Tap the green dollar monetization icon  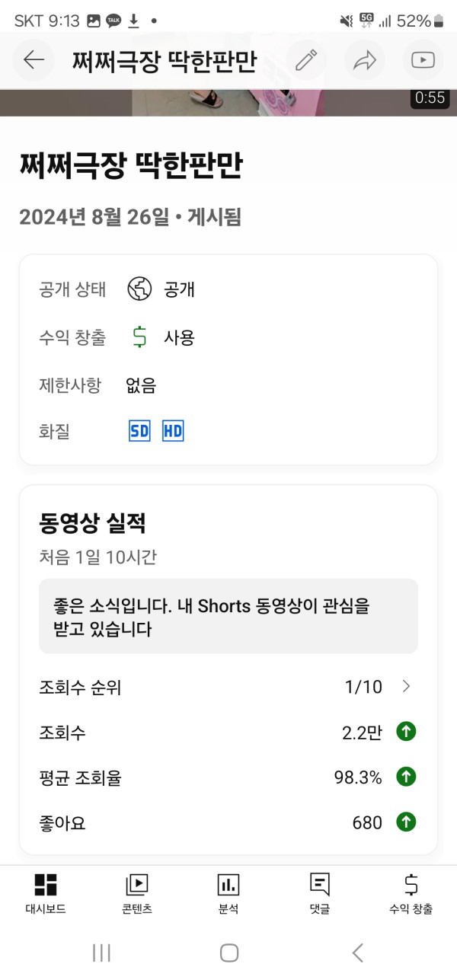click(139, 337)
